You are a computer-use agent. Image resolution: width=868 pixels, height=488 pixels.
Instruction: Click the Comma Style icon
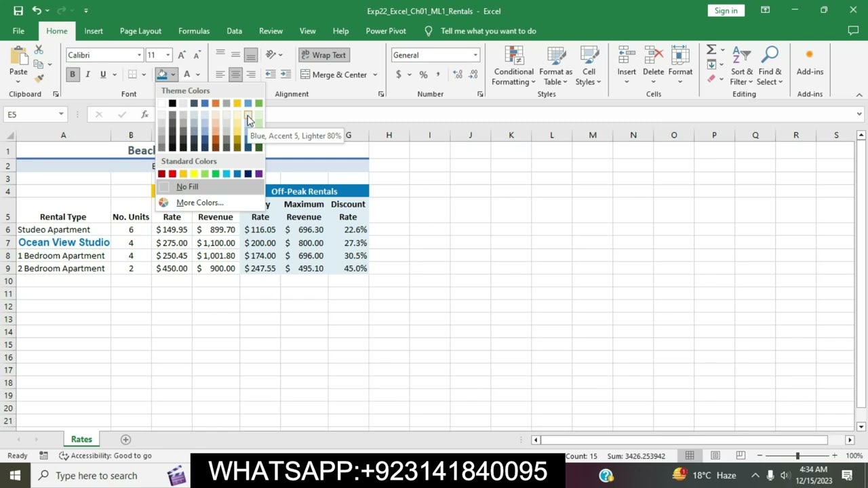(x=438, y=75)
